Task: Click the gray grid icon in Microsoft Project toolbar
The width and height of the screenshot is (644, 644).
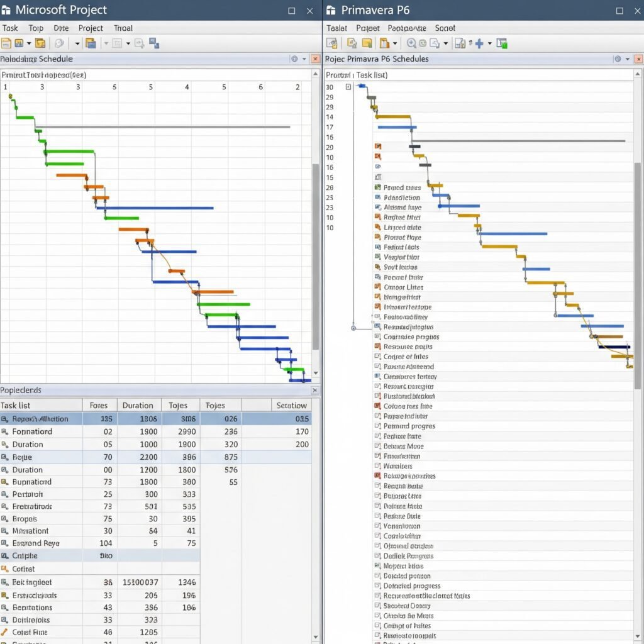Action: click(x=117, y=43)
